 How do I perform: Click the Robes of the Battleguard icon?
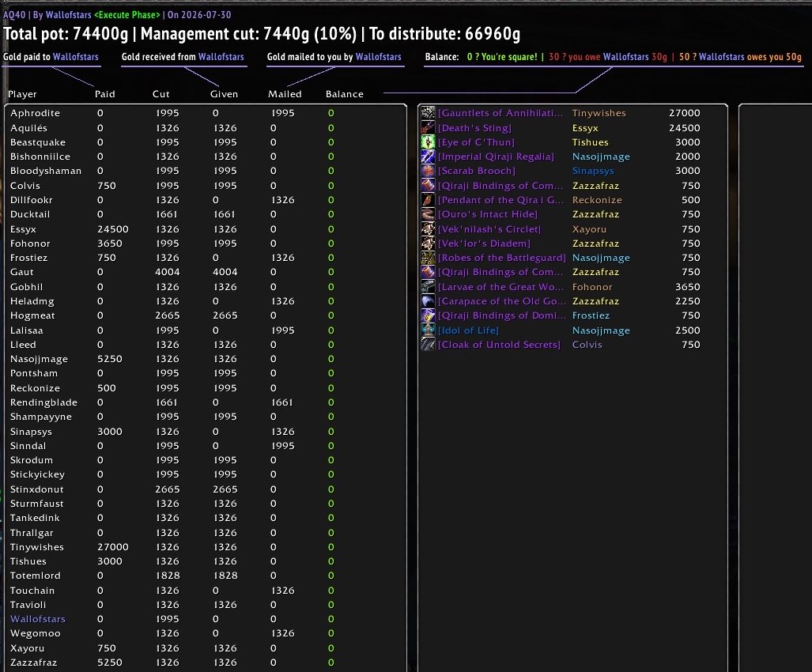428,258
